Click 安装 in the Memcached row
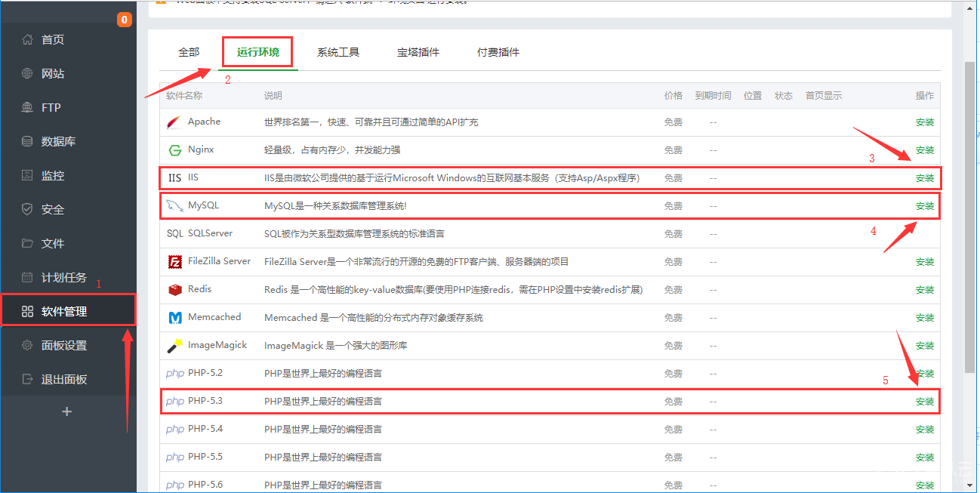980x493 pixels. pos(925,318)
